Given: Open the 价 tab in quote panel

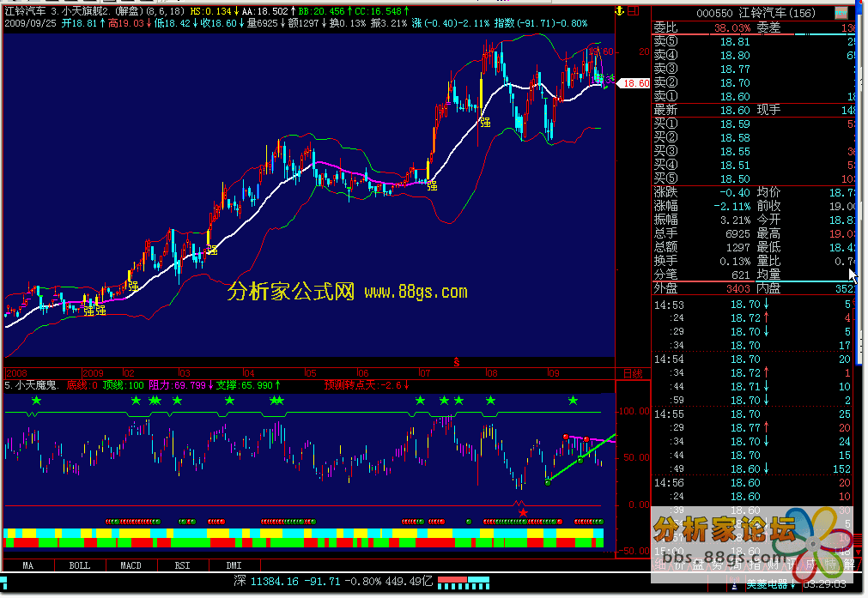Looking at the screenshot, I should [x=679, y=565].
